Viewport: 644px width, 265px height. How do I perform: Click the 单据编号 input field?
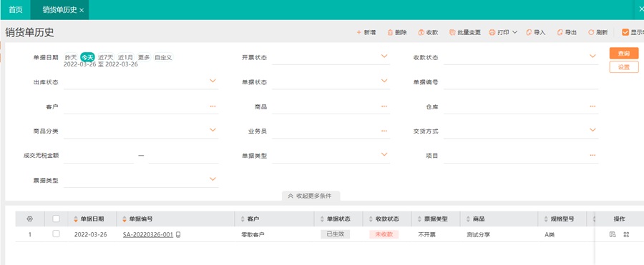coord(521,82)
